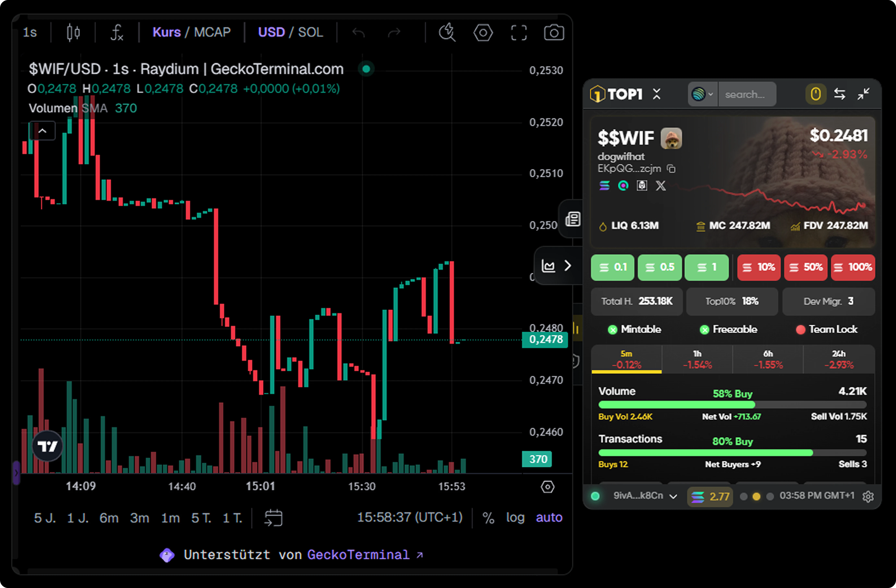Screen dimensions: 896x588
Task: Open the indicators fx menu
Action: 117,32
